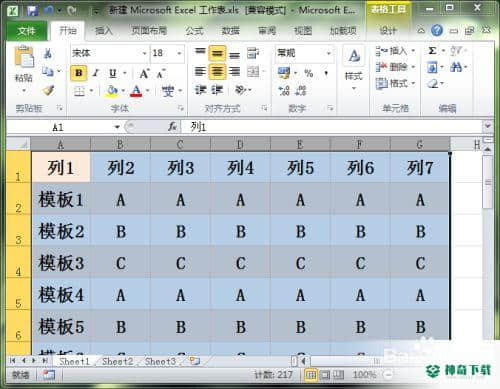Apply the red font color A

[136, 91]
